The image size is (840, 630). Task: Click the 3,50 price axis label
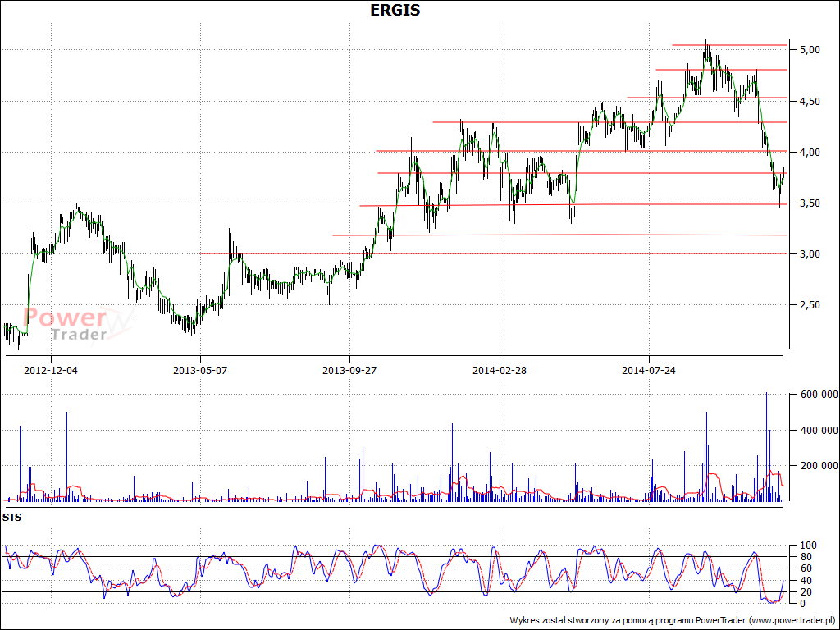click(810, 203)
